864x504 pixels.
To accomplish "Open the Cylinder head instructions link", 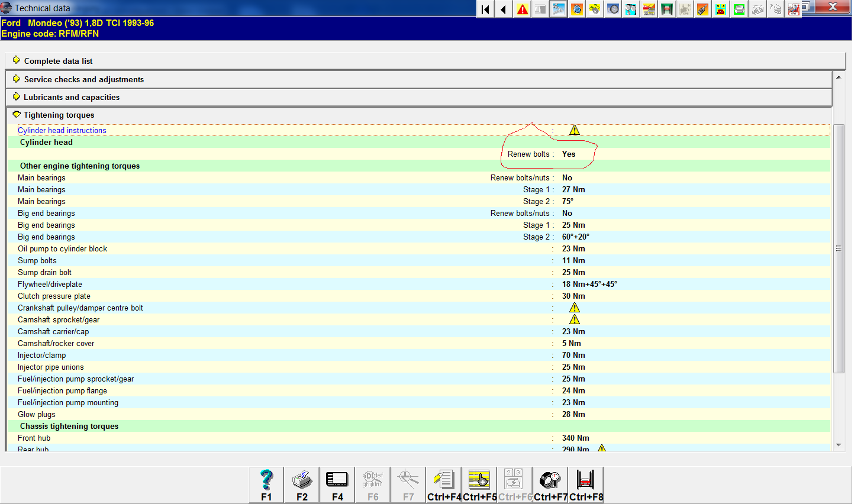I will click(62, 130).
